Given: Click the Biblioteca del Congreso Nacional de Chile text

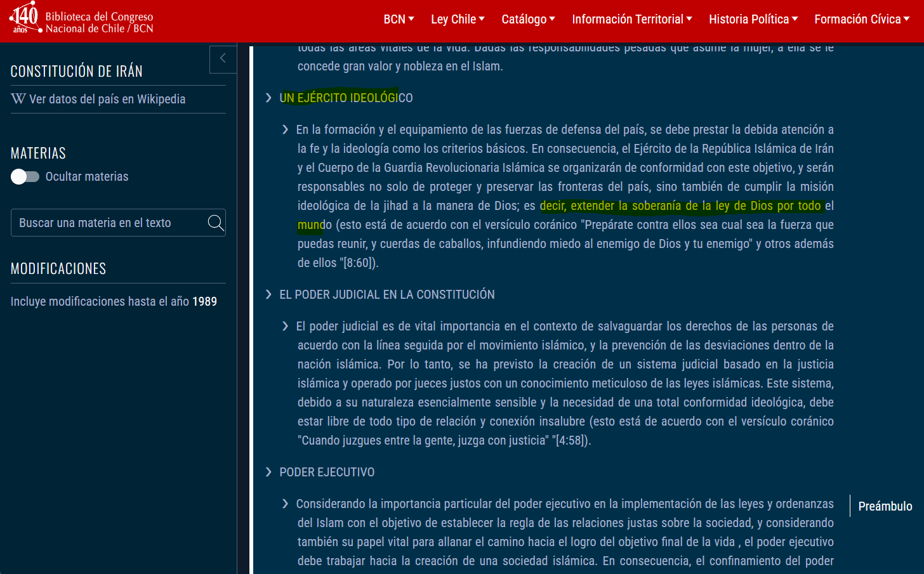Looking at the screenshot, I should (99, 22).
